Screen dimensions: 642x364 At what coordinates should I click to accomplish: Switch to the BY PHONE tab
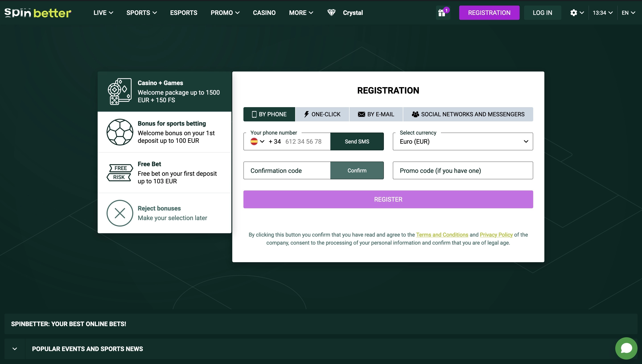[269, 114]
